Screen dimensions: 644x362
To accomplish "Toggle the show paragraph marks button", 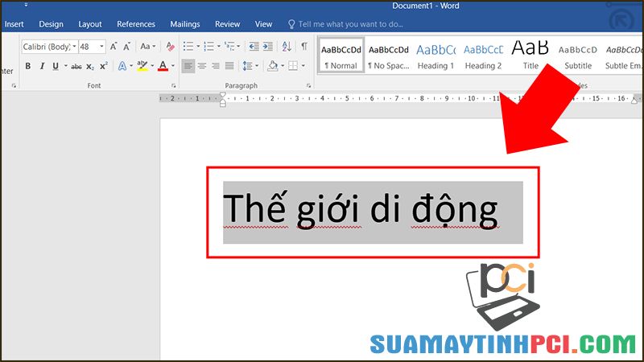I will 304,47.
